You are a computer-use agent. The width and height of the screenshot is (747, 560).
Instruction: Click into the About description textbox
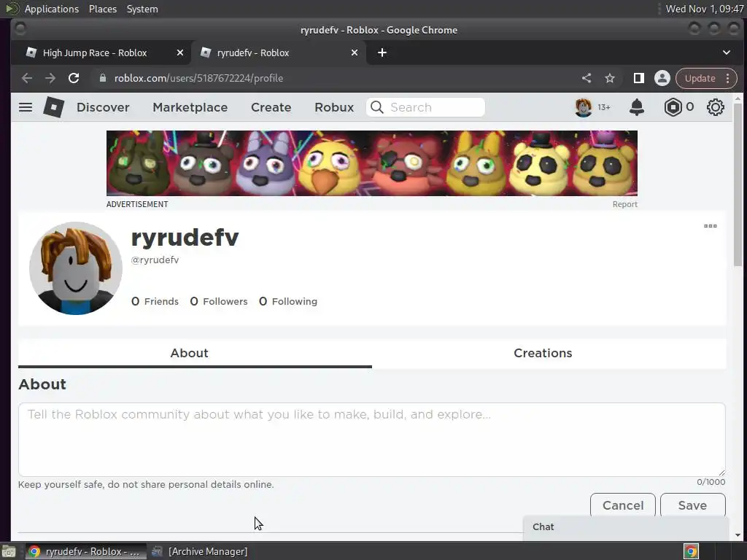[371, 440]
